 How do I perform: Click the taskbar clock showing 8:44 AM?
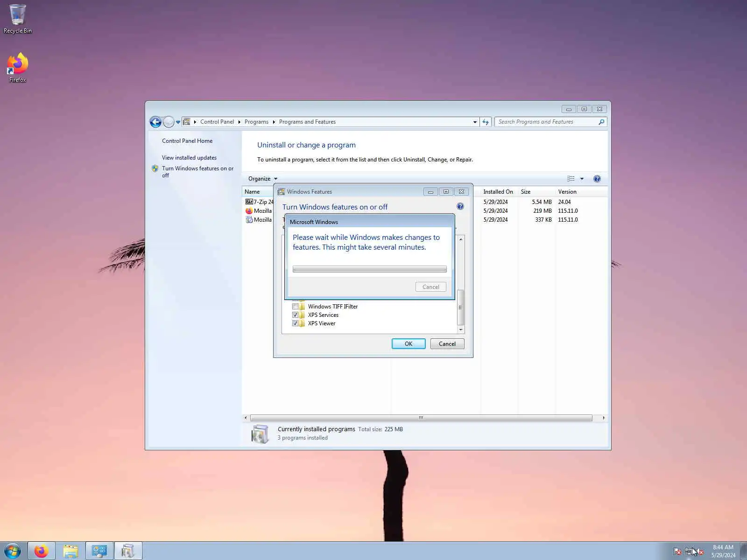pos(723,551)
